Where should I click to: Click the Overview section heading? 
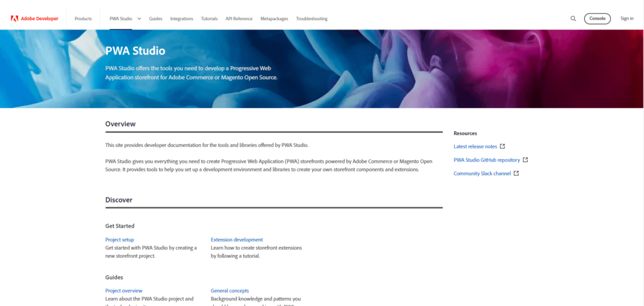click(120, 123)
